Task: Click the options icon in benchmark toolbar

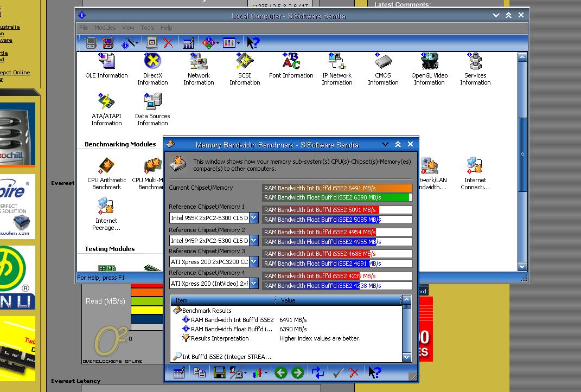Action: (179, 372)
